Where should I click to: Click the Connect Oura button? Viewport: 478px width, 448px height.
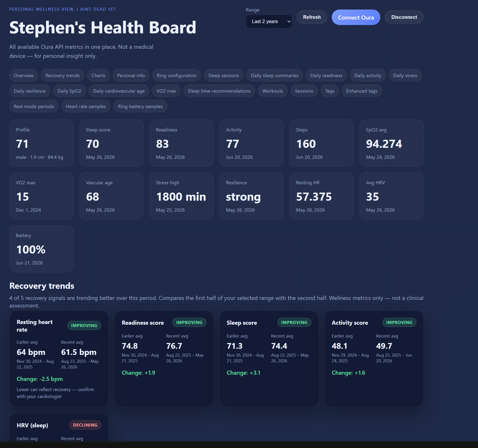pos(356,17)
